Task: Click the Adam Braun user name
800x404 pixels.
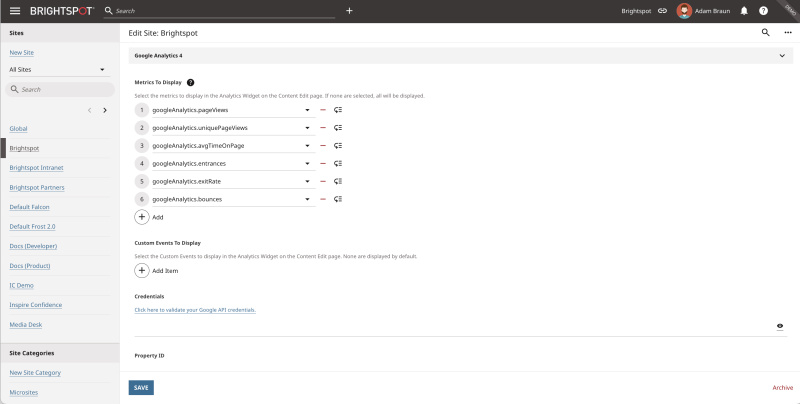Action: [712, 11]
